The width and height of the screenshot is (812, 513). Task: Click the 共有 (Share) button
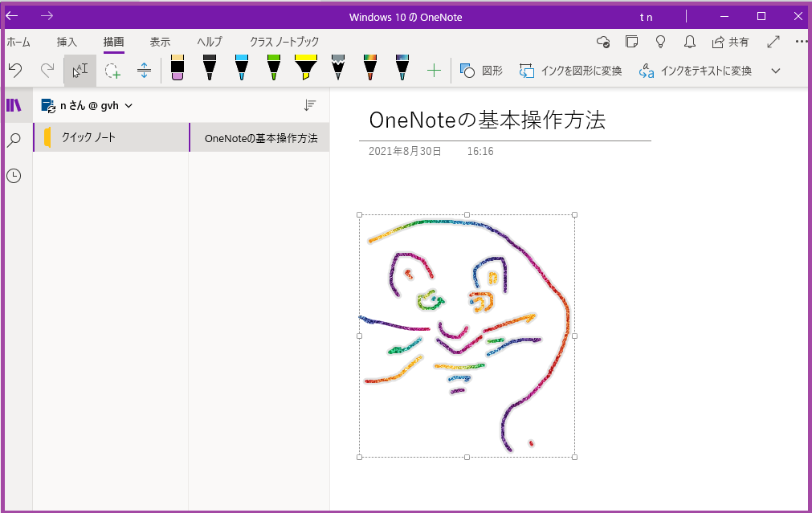[x=730, y=41]
